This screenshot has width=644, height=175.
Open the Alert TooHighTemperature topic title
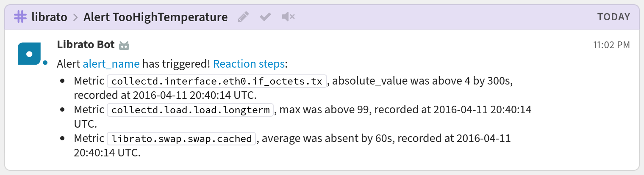(155, 17)
